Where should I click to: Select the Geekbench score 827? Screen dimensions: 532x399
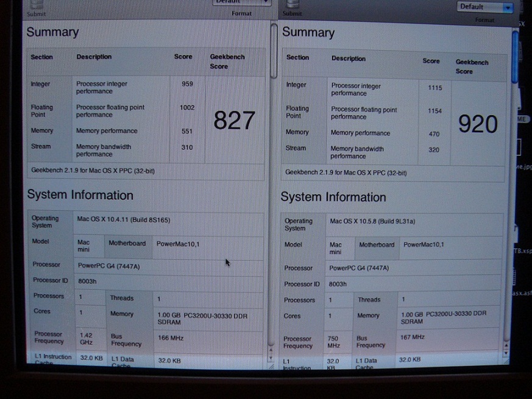[234, 121]
